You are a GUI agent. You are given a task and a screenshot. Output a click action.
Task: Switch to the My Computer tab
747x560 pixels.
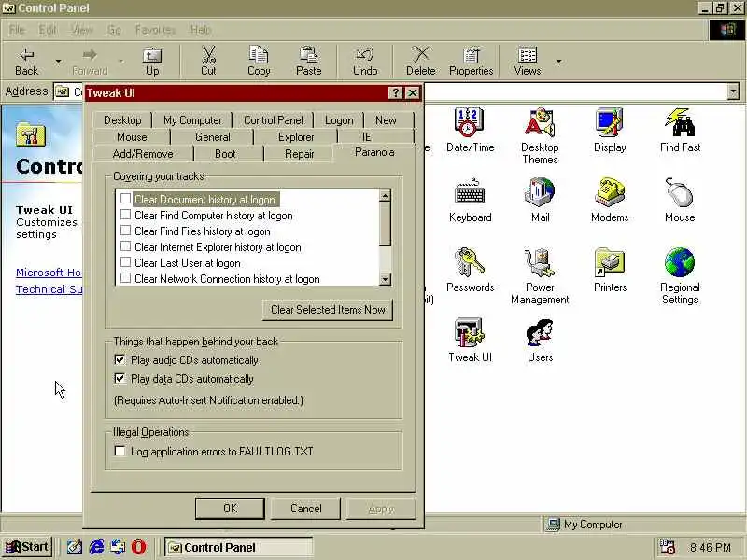coord(192,120)
